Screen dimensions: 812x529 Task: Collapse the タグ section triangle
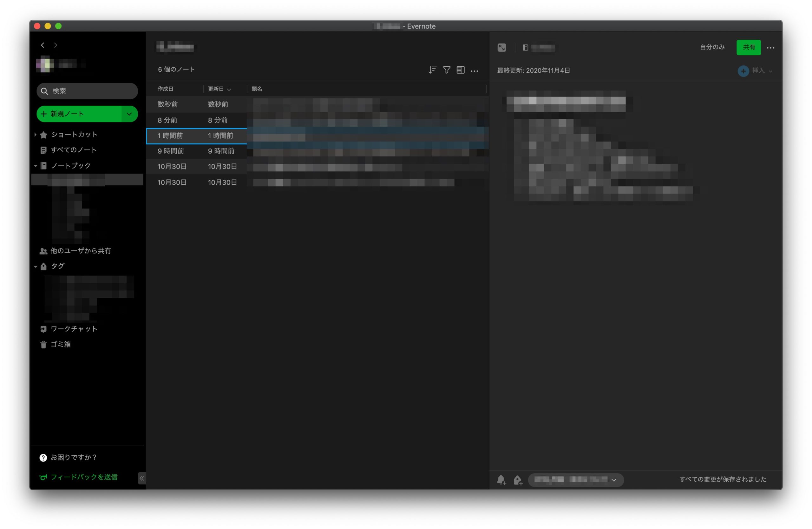[36, 267]
